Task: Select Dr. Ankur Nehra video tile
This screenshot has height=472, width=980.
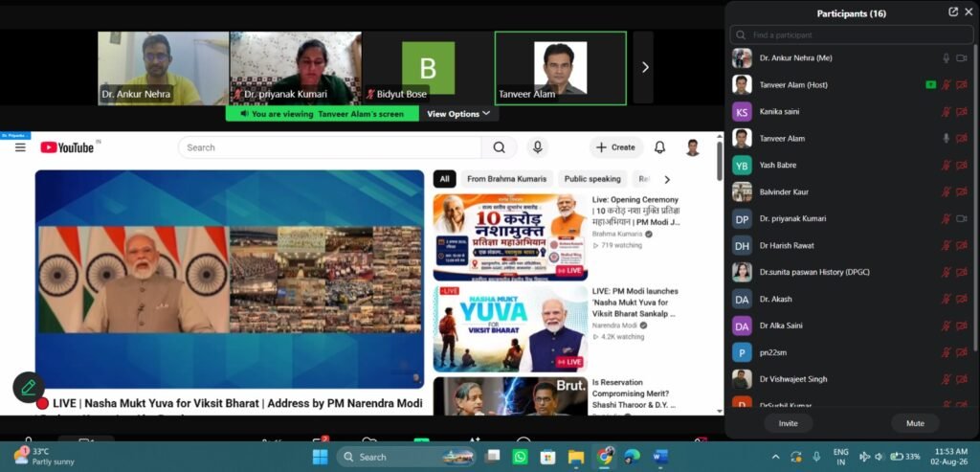Action: [x=163, y=68]
